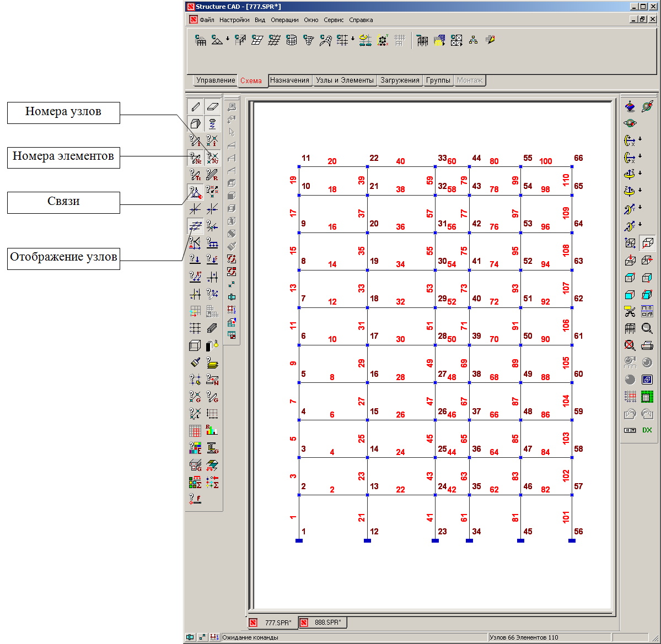Screen dimensions: 661x644
Task: Open dropdown arrow next to truss generator
Action: tap(228, 39)
